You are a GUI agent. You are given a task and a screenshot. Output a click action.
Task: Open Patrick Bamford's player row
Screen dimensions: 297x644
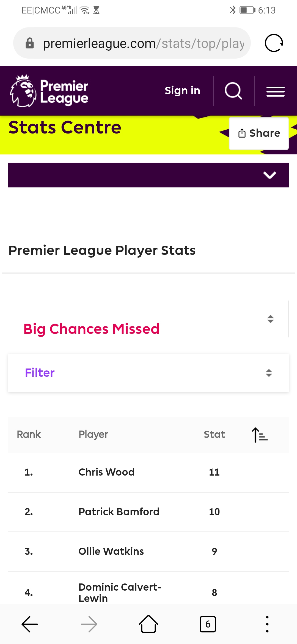click(148, 512)
